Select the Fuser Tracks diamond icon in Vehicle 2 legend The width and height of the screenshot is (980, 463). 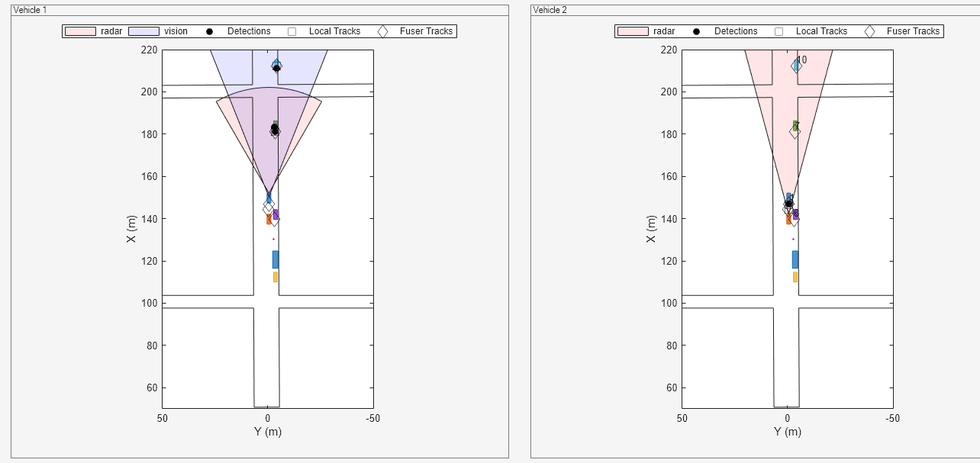click(869, 31)
